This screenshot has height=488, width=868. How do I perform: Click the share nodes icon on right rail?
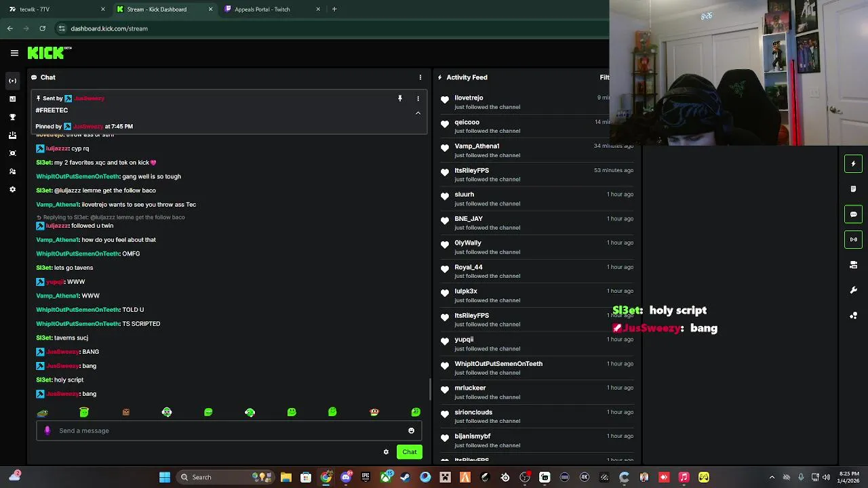[853, 316]
